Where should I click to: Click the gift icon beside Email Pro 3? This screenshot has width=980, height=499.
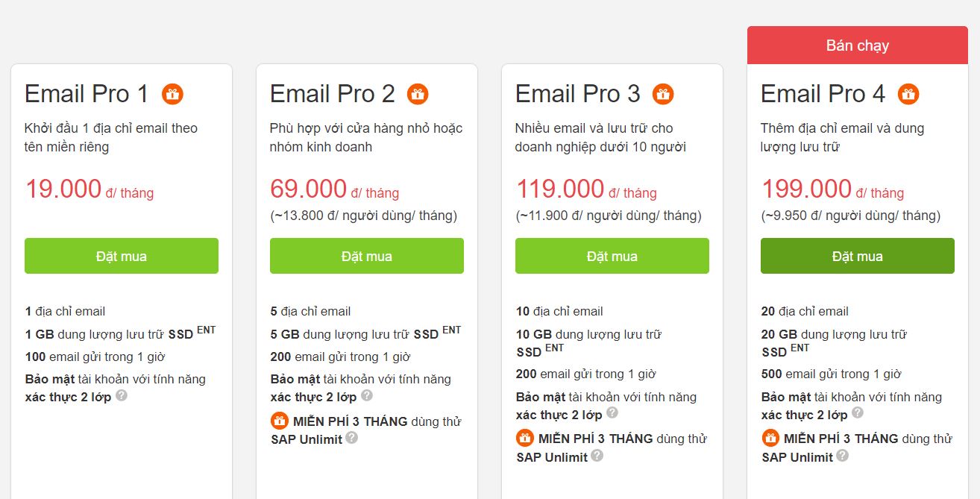[663, 94]
